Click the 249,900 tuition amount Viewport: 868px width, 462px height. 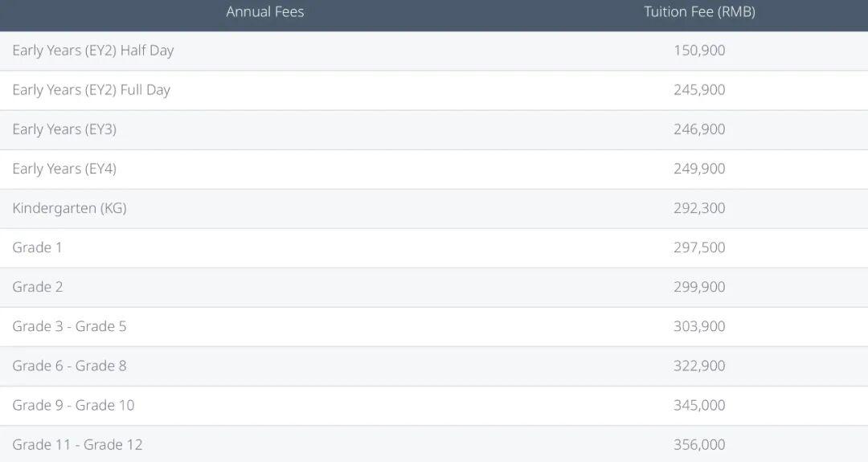coord(699,169)
